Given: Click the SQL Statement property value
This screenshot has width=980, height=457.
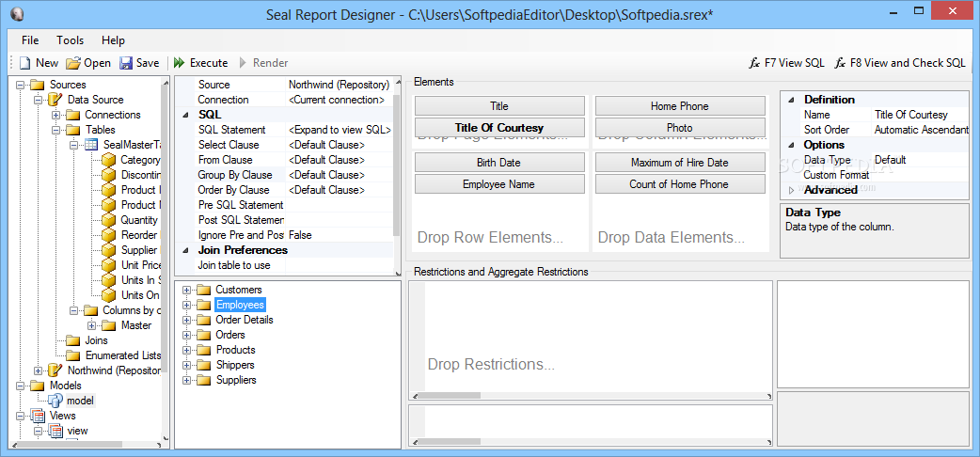Looking at the screenshot, I should 340,130.
